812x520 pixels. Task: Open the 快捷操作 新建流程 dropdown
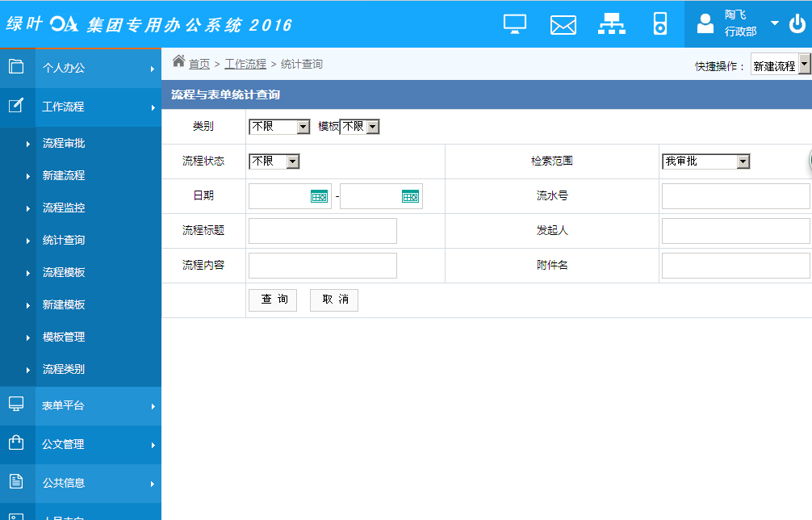coord(781,65)
